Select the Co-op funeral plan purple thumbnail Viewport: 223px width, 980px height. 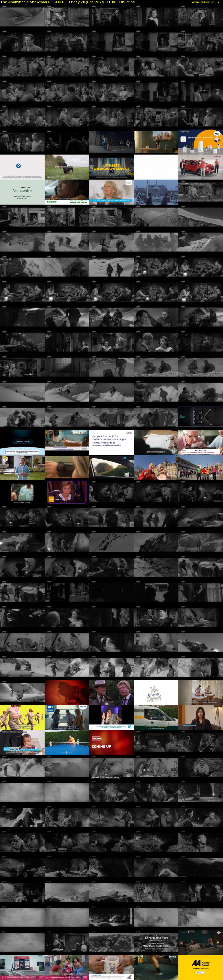coord(111,718)
